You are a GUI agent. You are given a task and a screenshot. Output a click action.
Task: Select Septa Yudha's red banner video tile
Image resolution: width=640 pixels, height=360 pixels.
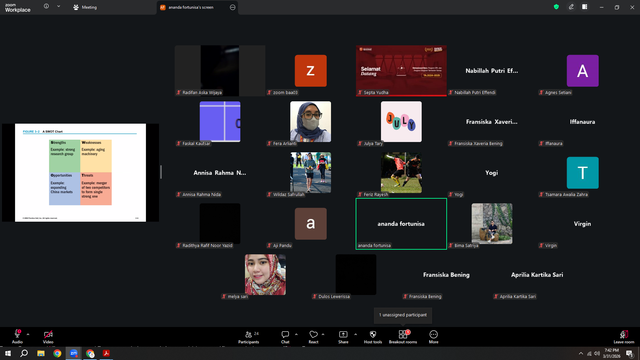point(401,71)
